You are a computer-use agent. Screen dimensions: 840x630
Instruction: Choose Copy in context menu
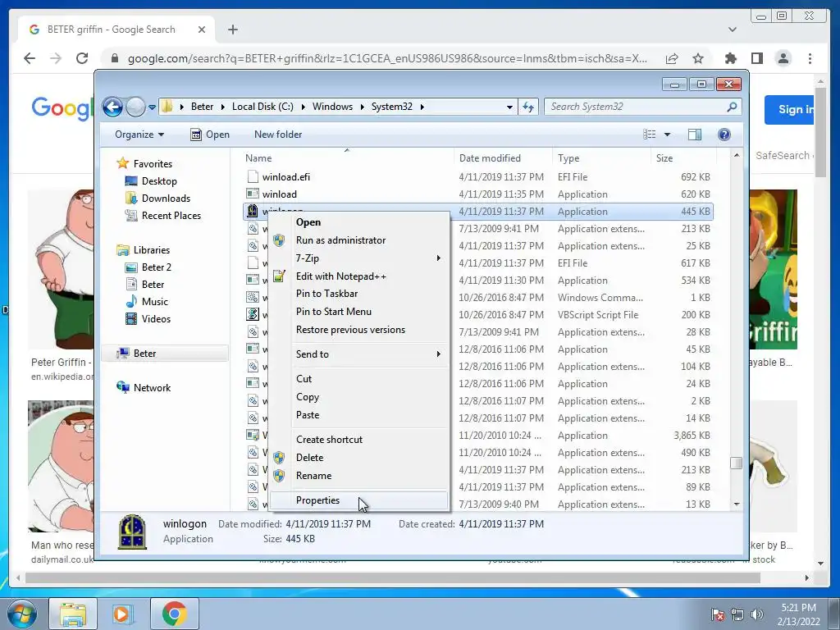[x=308, y=397]
